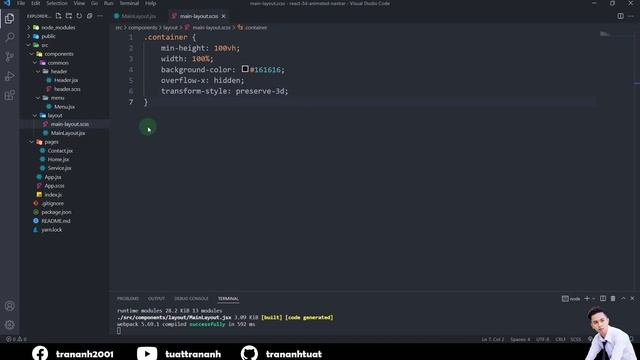
Task: Open editor more actions ellipsis
Action: point(631,16)
